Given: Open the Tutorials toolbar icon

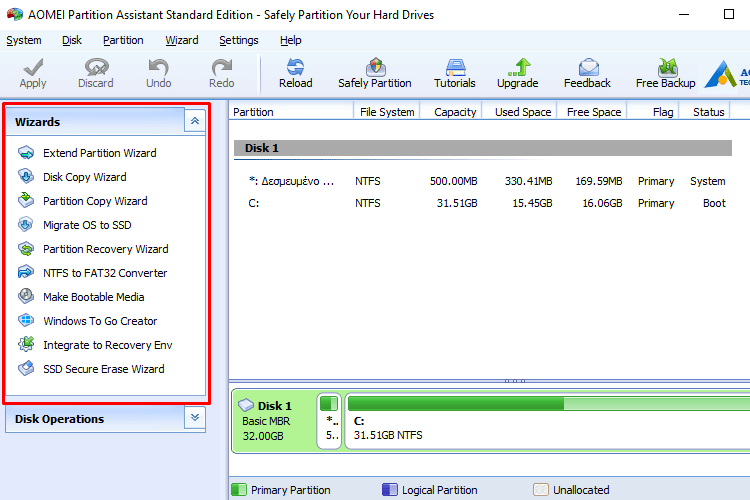Looking at the screenshot, I should coord(455,67).
